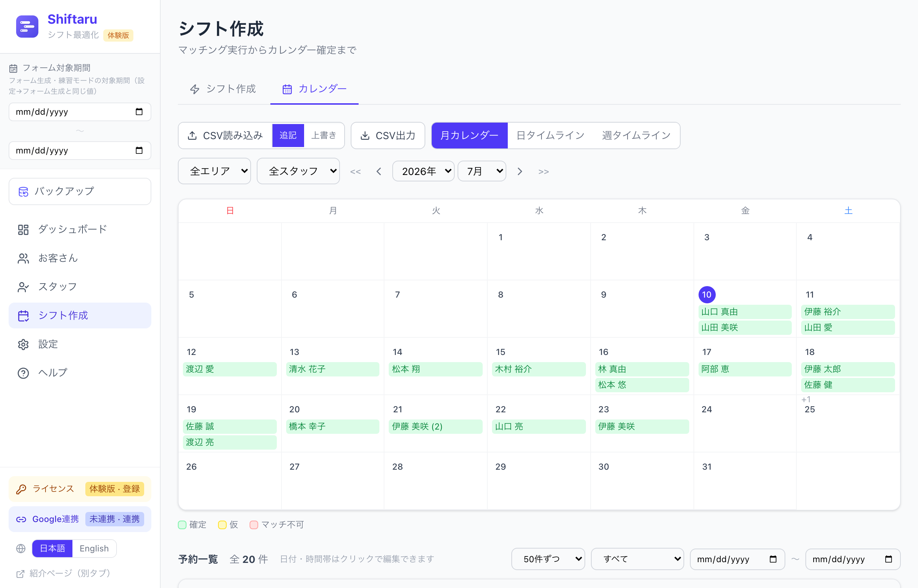Open the 全エリア area dropdown
The width and height of the screenshot is (918, 588).
pos(214,171)
